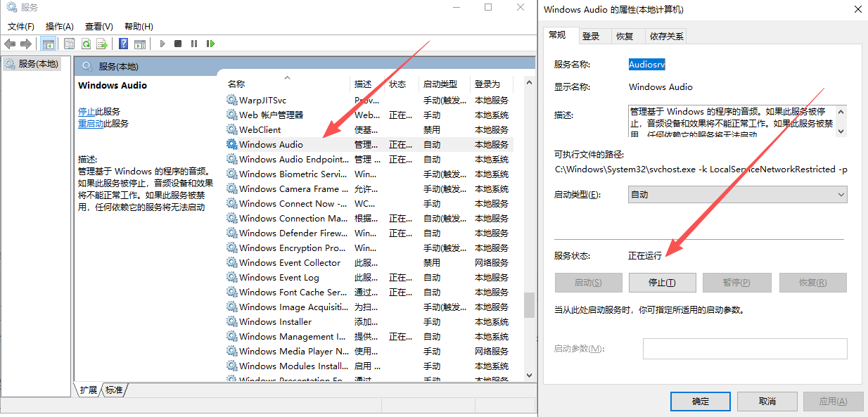Click gear icon of Web 帐户管理器 row
The height and width of the screenshot is (417, 868).
[232, 115]
